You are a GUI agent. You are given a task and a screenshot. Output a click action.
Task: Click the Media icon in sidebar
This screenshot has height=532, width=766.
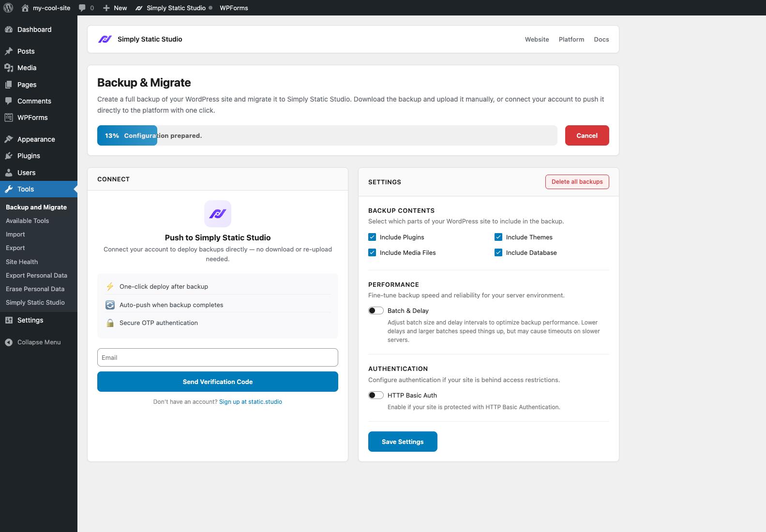9,68
